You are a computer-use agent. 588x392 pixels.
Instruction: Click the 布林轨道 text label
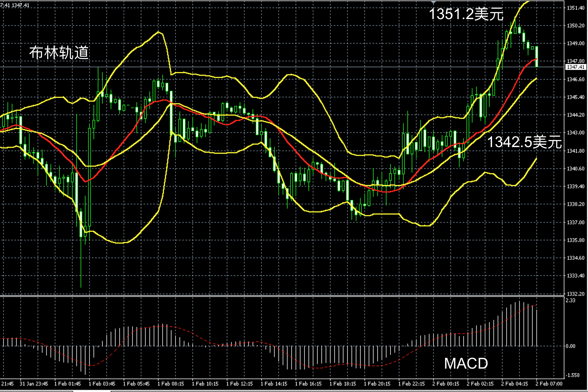[59, 52]
